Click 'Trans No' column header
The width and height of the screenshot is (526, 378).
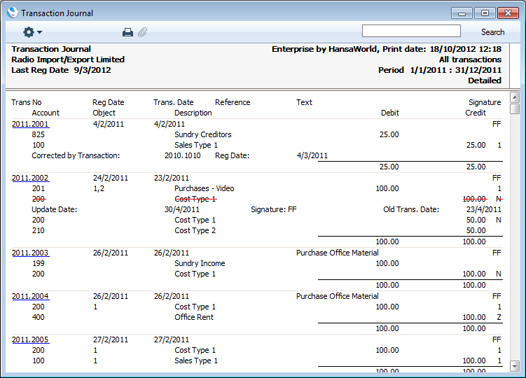pos(27,102)
